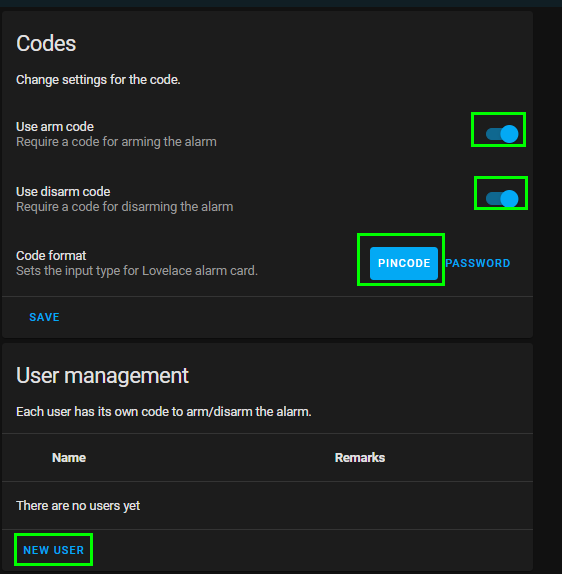Click the Remarks column header
The width and height of the screenshot is (562, 574).
click(360, 458)
